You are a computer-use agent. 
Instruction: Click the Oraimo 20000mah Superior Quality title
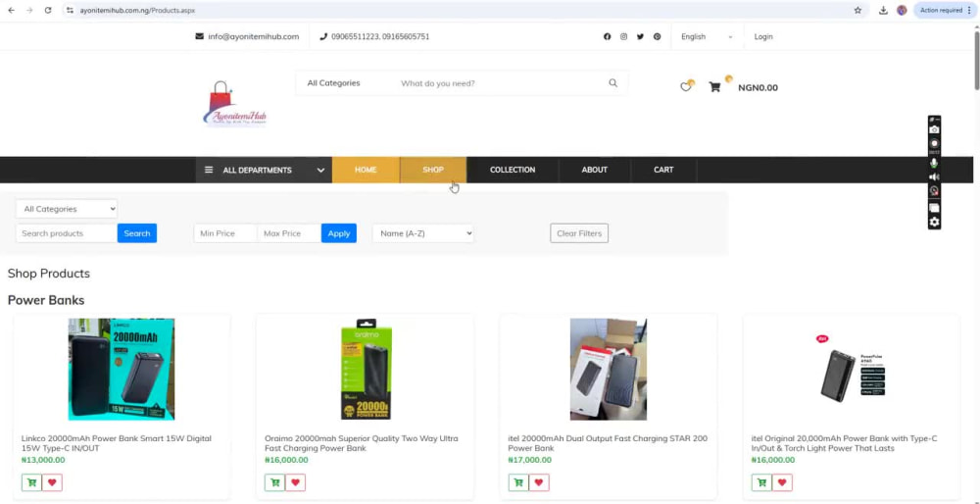[362, 443]
